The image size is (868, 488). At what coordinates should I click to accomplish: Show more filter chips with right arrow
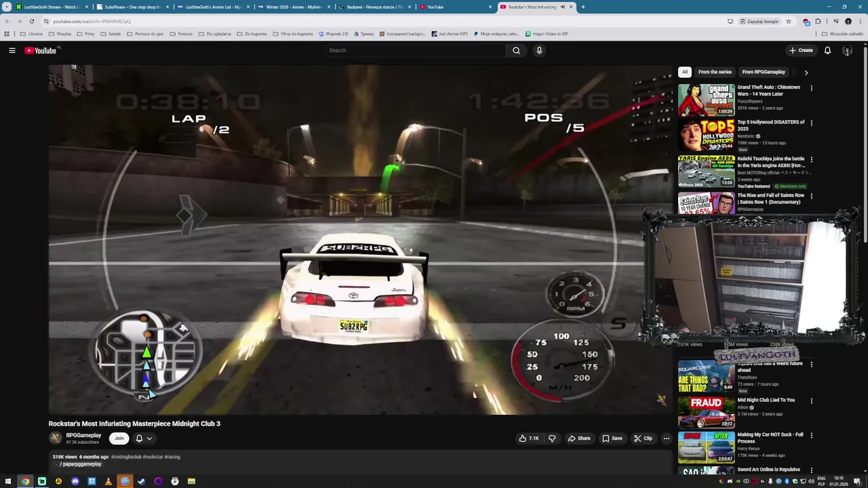[x=806, y=72]
